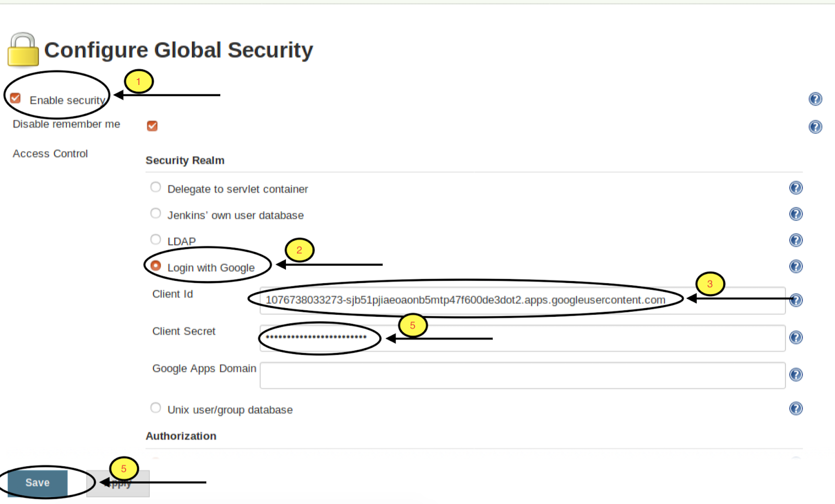Viewport: 835px width, 504px height.
Task: View help for Login with Google
Action: click(x=795, y=267)
